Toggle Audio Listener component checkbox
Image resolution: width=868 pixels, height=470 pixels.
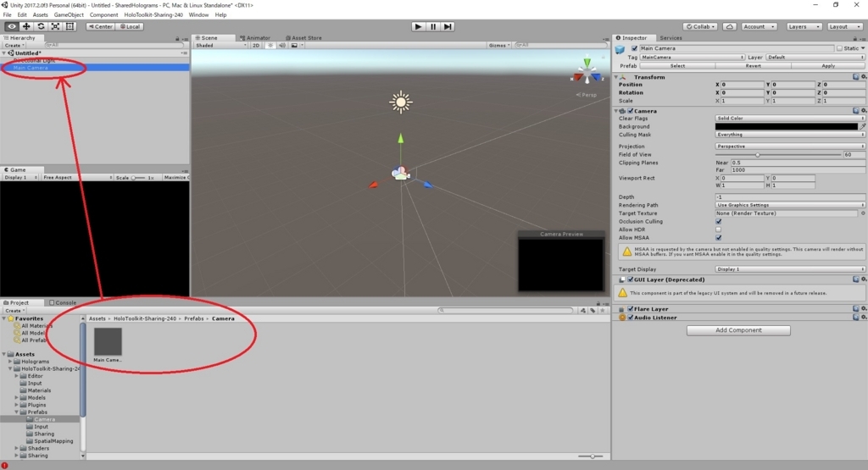pos(631,318)
